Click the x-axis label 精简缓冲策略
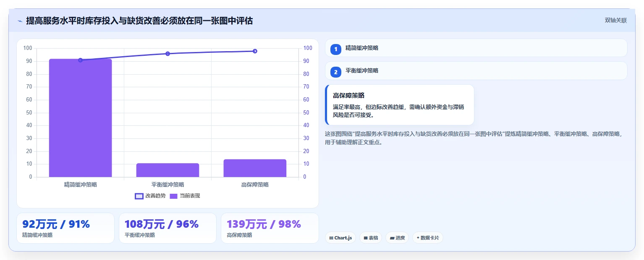The width and height of the screenshot is (644, 260). pyautogui.click(x=80, y=185)
